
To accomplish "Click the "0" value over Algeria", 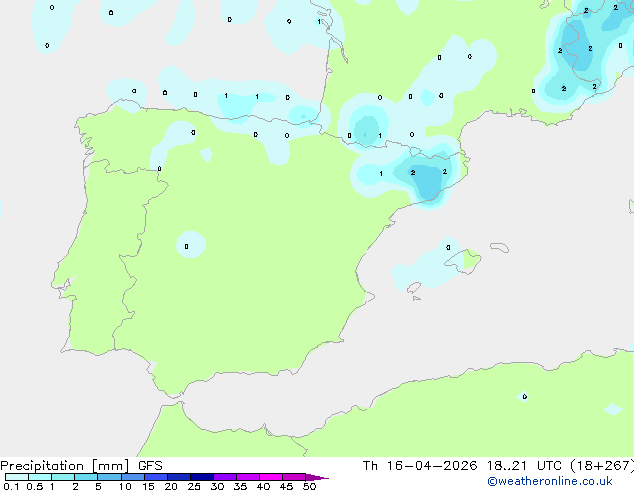I will point(525,397).
